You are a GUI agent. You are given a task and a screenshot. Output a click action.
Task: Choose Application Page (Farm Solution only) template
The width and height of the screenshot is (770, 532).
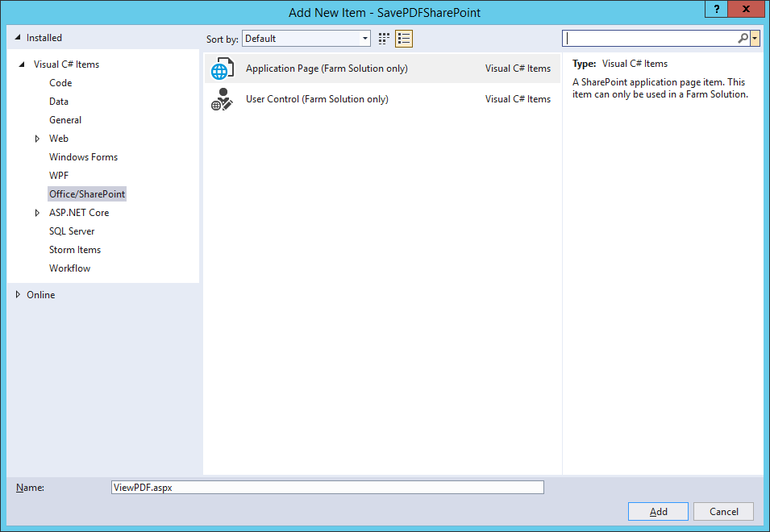pos(382,69)
